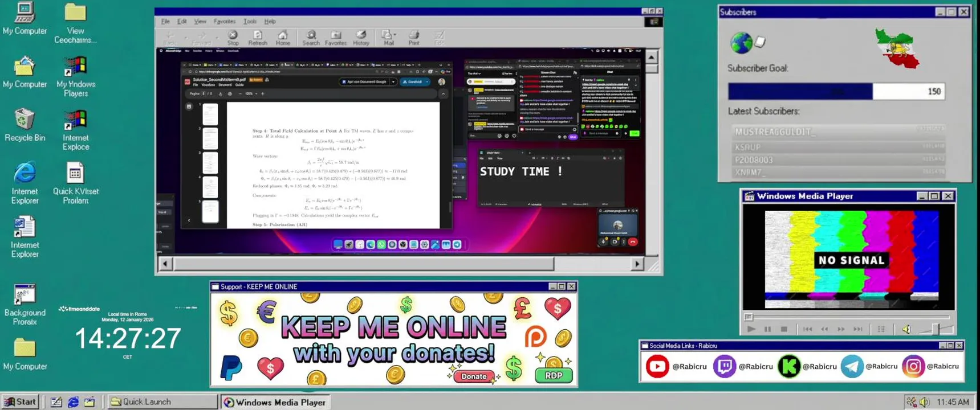Screen dimensions: 980x410
Task: Open the Favorites menu in menu bar
Action: [225, 22]
